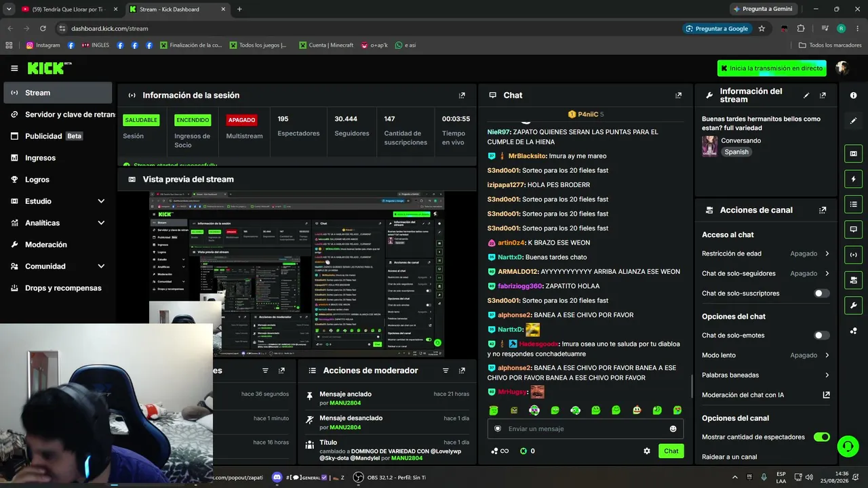Disable Mostrar cantidad de espectadores switch
The image size is (868, 488).
pos(821,437)
